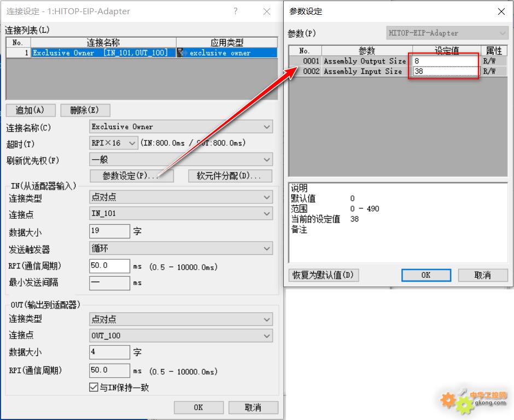Expand the OUT 连接点 OUT_100 dropdown

(267, 336)
